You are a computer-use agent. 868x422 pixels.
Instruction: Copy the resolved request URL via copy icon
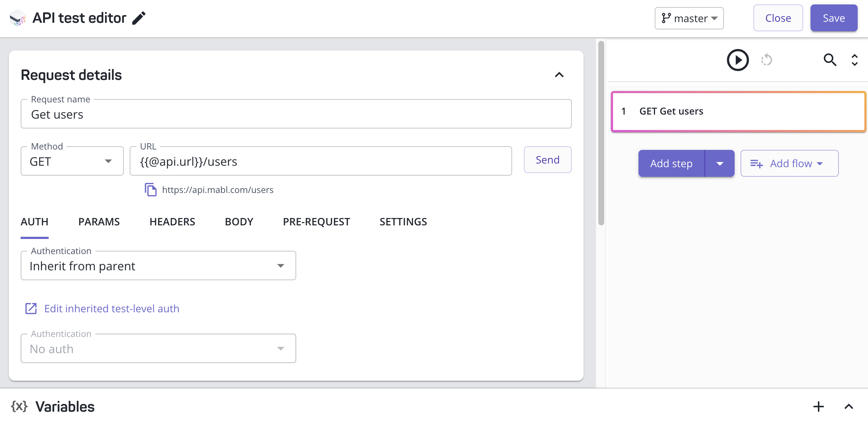click(151, 189)
